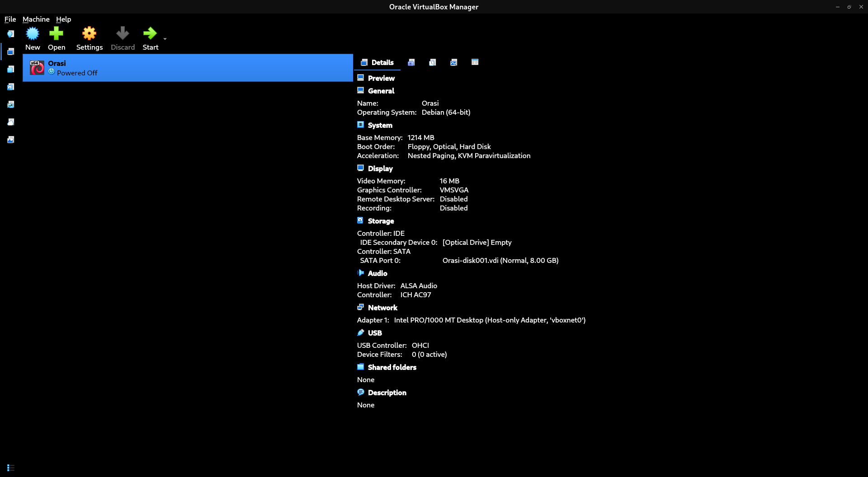Screen dimensions: 868x477
Task: Click the Storage section header link
Action: click(x=381, y=221)
